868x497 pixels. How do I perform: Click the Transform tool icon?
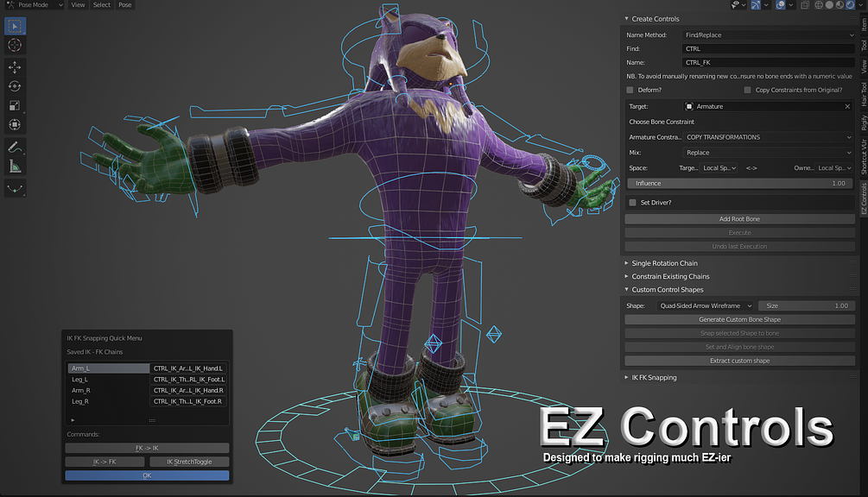coord(15,124)
